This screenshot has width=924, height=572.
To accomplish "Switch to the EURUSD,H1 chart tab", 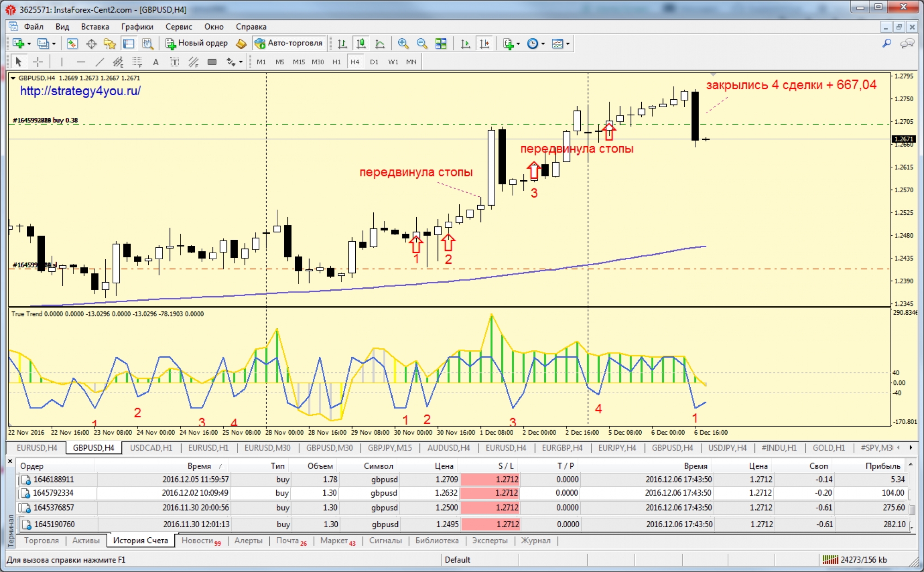I will coord(208,448).
